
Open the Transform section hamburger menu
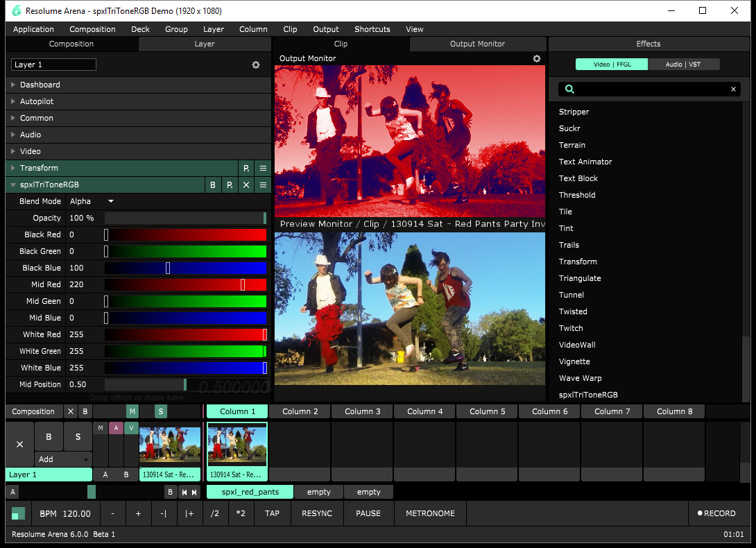coord(263,168)
